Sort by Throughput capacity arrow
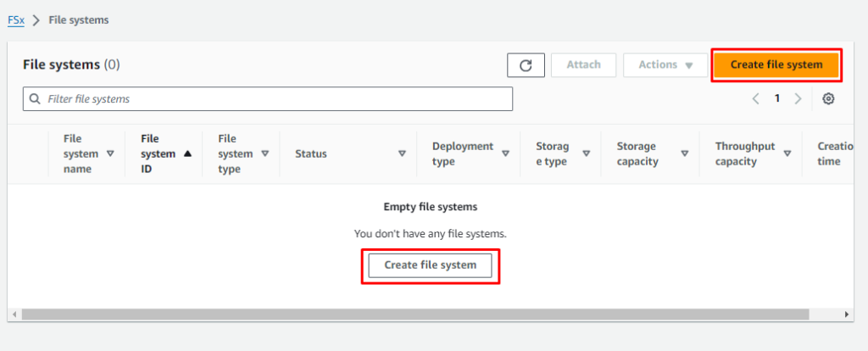Screen dimensions: 868x351 (x=787, y=154)
